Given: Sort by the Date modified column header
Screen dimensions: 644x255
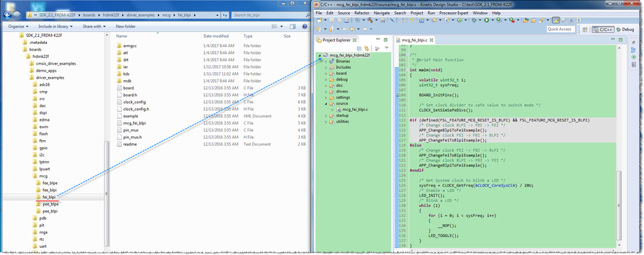Looking at the screenshot, I should (216, 36).
